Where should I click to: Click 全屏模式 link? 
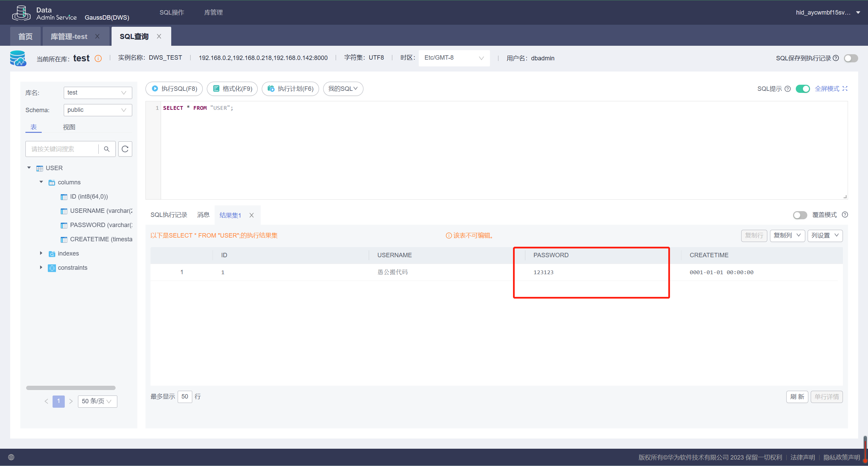(x=827, y=89)
